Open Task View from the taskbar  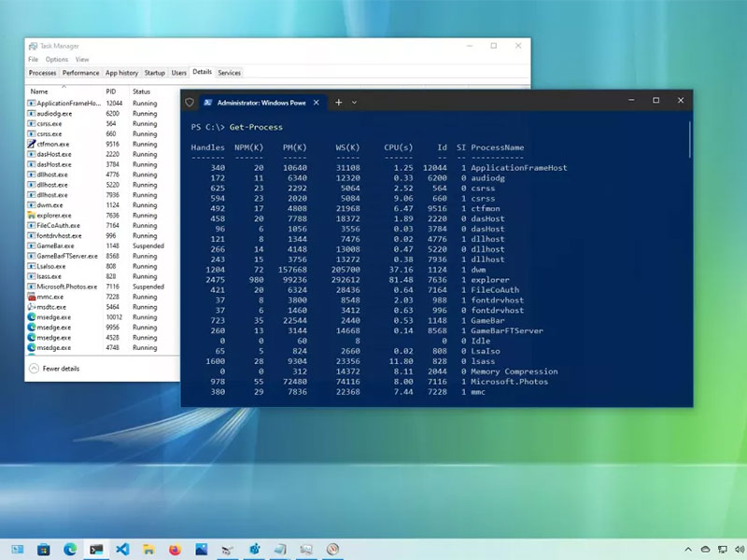pyautogui.click(x=17, y=550)
